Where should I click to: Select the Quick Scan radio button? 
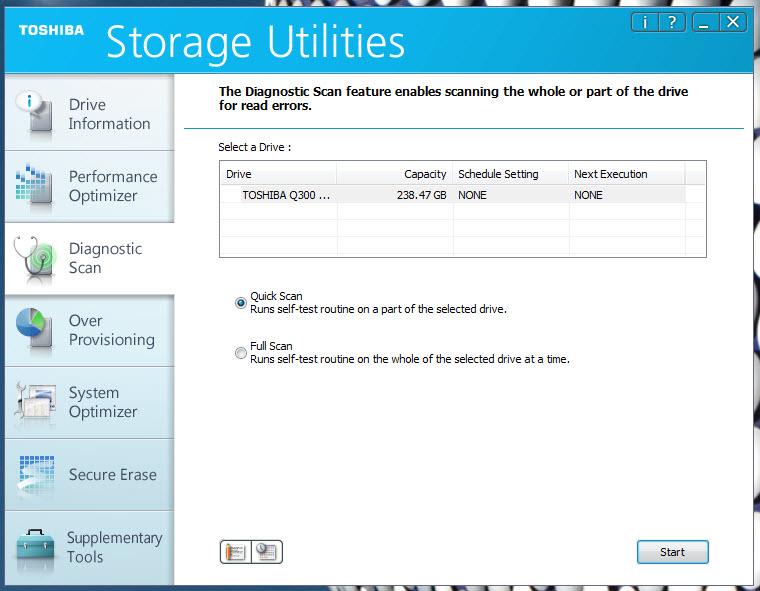pyautogui.click(x=240, y=303)
